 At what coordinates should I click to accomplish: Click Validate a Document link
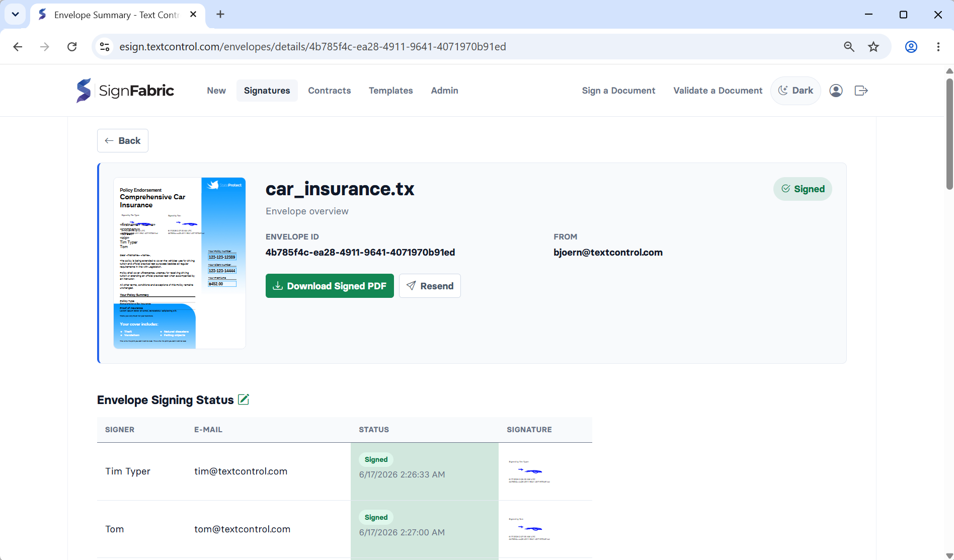click(x=718, y=91)
